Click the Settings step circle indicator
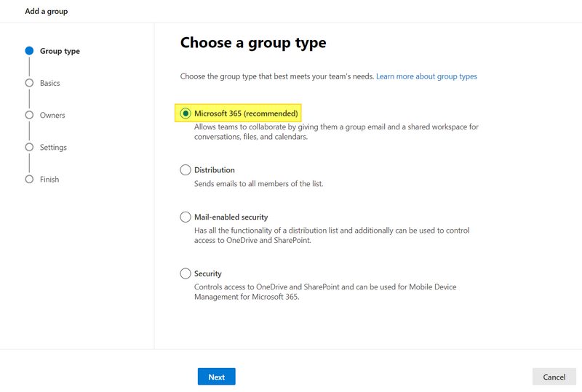The image size is (582, 392). tap(29, 147)
